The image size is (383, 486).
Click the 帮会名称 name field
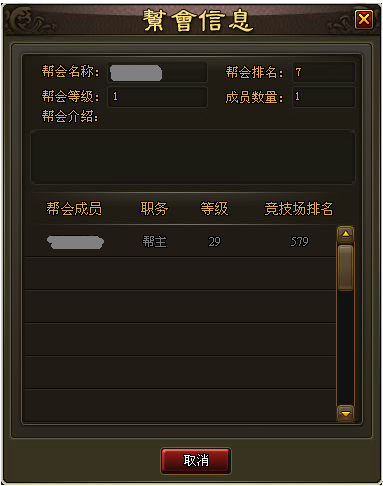(x=158, y=72)
